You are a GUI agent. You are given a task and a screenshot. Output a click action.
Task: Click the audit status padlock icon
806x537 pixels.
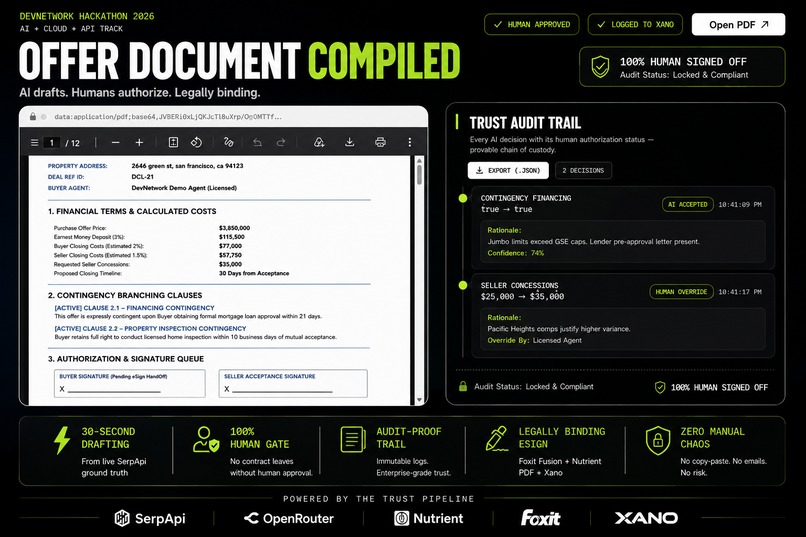coord(463,386)
